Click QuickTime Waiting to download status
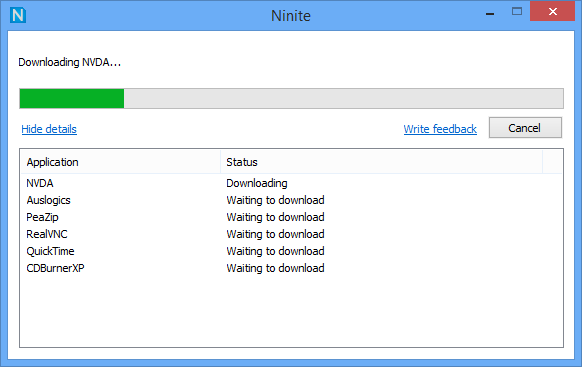 click(275, 251)
